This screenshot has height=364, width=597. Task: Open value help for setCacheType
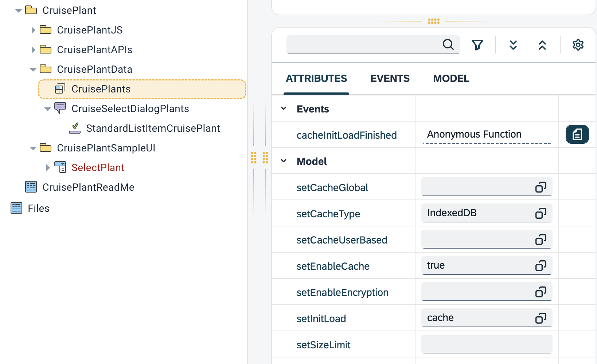541,213
